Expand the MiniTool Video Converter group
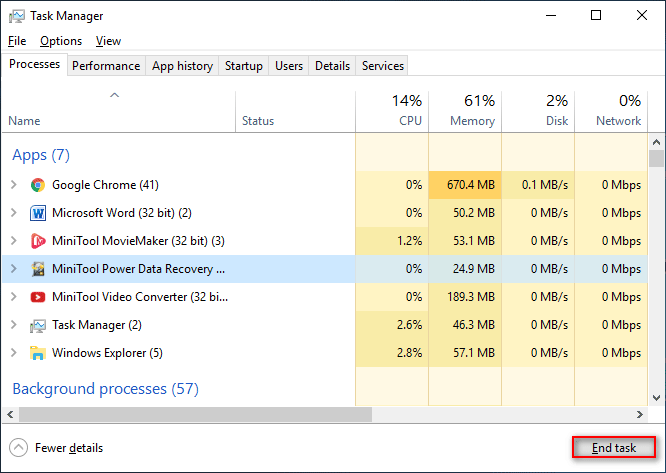 pyautogui.click(x=14, y=297)
